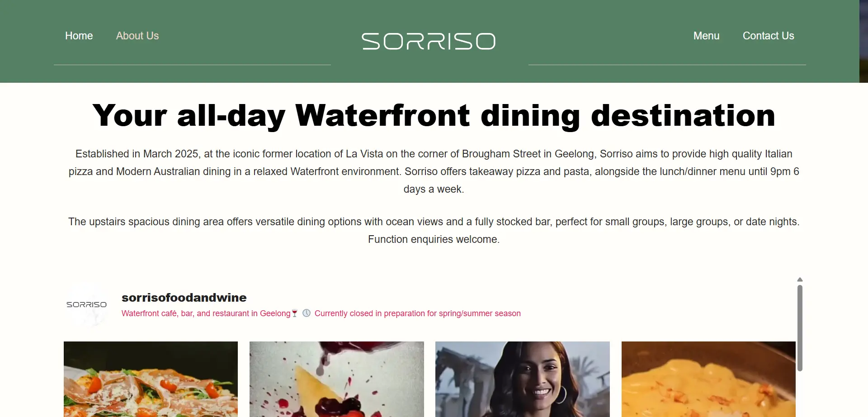
Task: Click the scroll-up arrow of the feed
Action: [800, 280]
